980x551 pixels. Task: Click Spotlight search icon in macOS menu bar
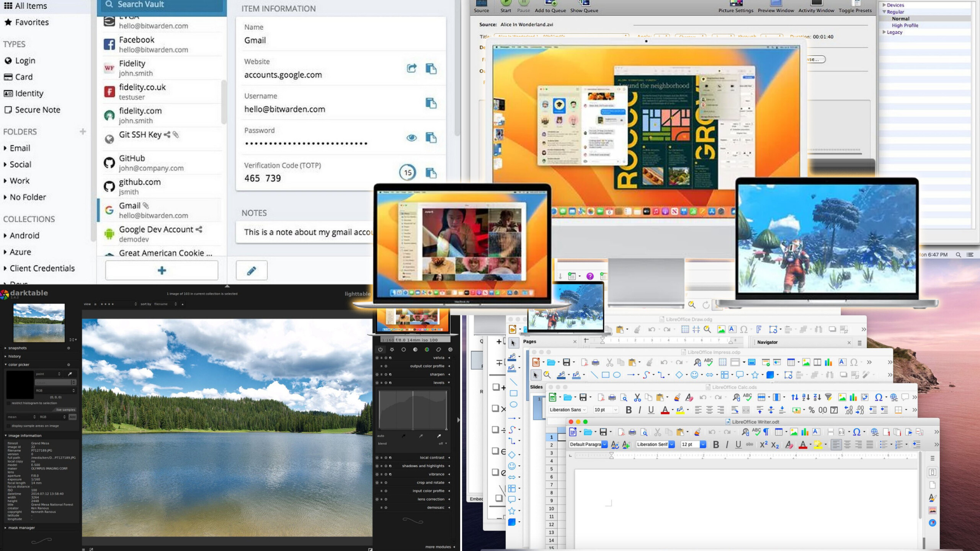958,254
